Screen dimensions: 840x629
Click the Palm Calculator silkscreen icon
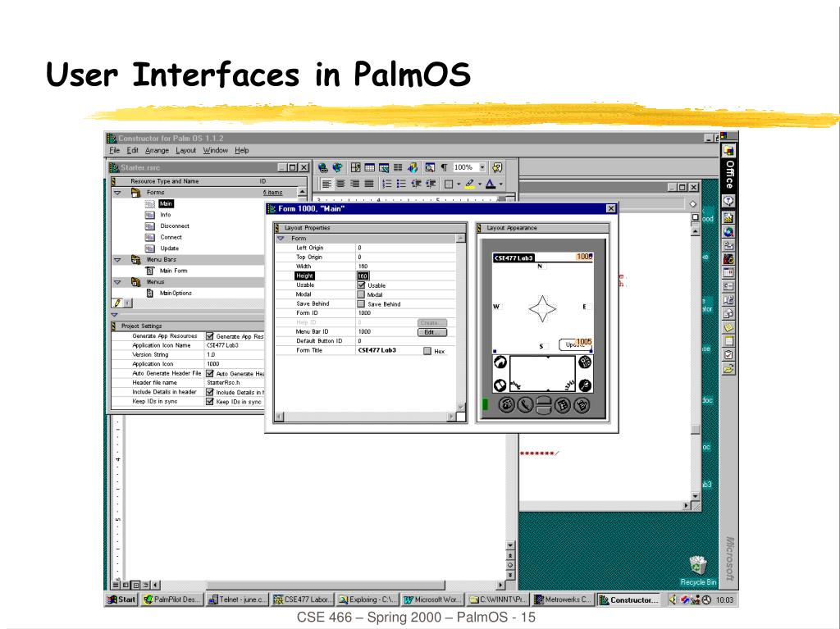pos(585,362)
